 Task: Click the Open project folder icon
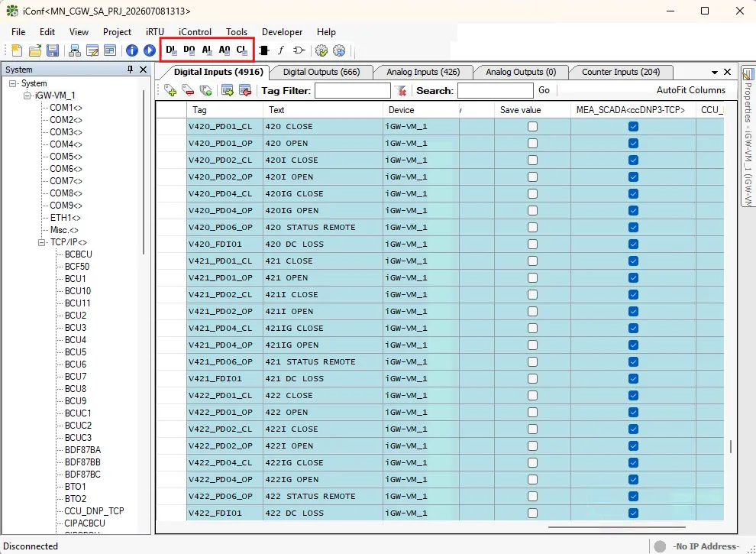tap(34, 50)
